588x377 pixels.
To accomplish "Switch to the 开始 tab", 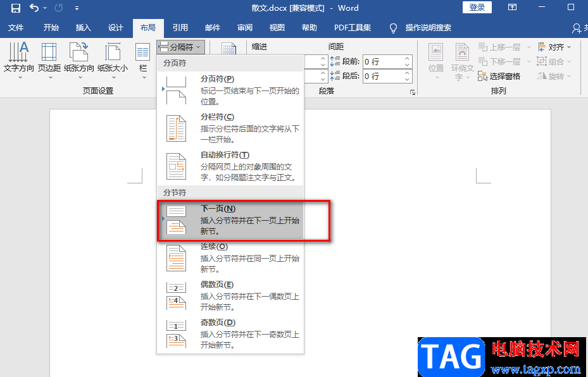I will 51,28.
